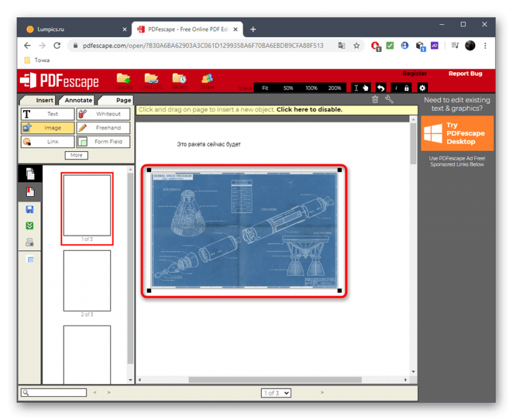The image size is (513, 420).
Task: Open the settings gear icon
Action: coord(423,88)
